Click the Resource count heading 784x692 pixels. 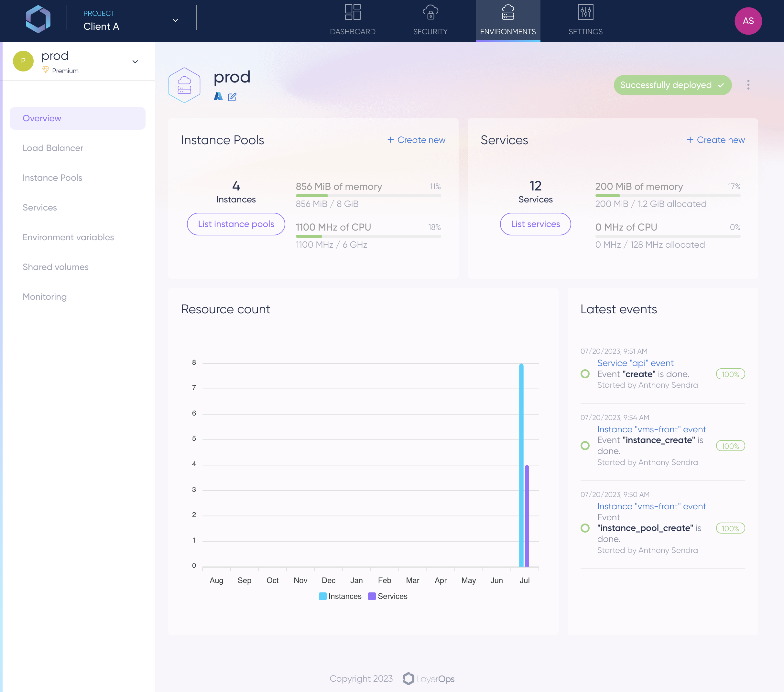point(225,309)
